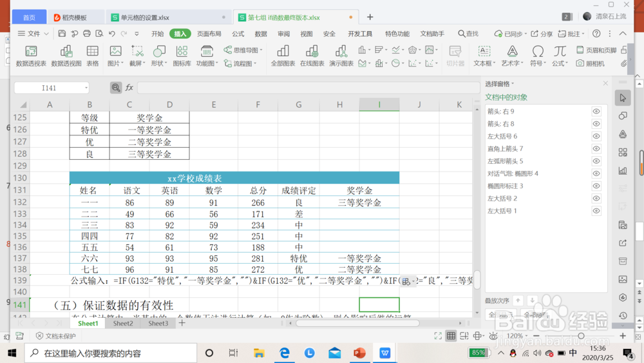Click the 分享 share button

542,34
